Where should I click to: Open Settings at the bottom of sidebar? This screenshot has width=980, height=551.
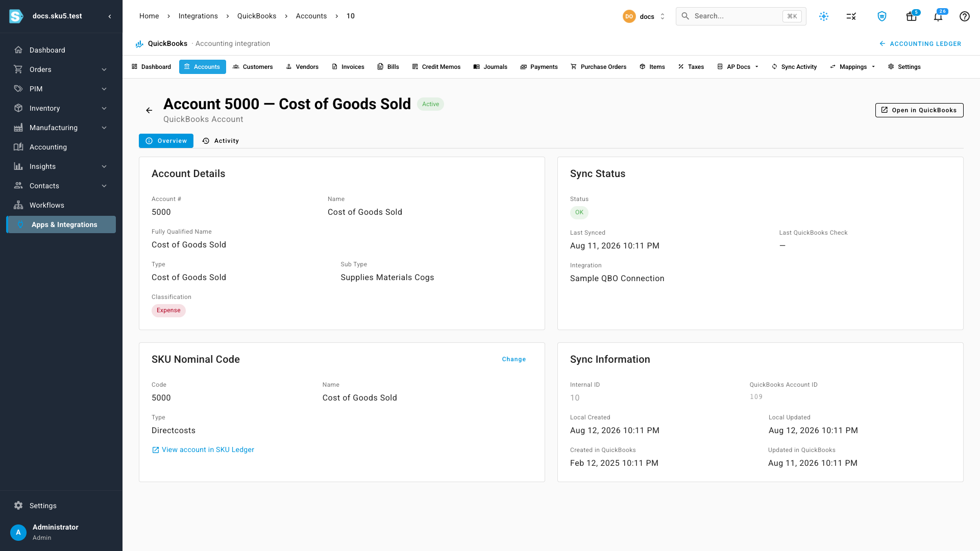pos(61,506)
